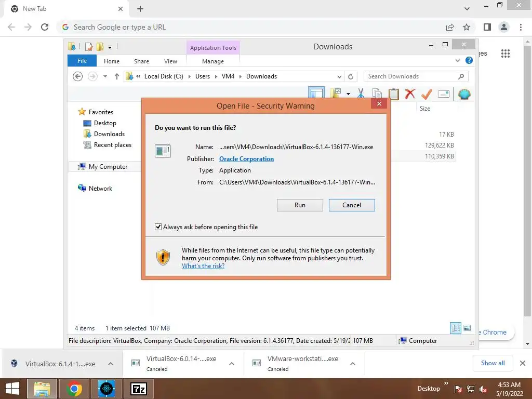Screen dimensions: 532x399
Task: Open the Manage ribbon tab
Action: (x=213, y=61)
